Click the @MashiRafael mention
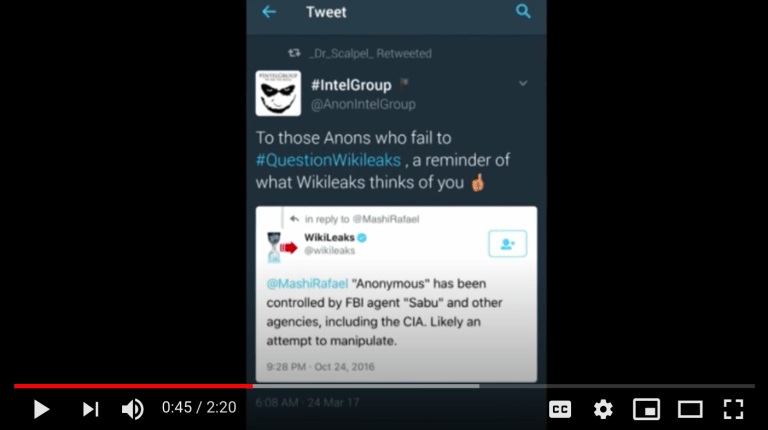The image size is (768, 430). point(307,284)
